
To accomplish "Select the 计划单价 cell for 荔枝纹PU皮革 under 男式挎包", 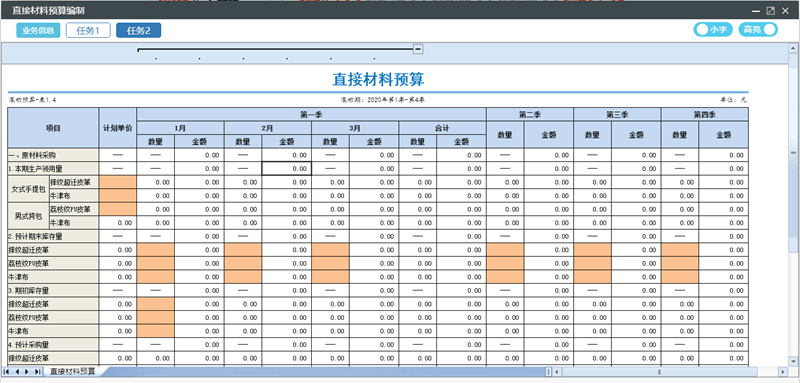I will point(118,209).
